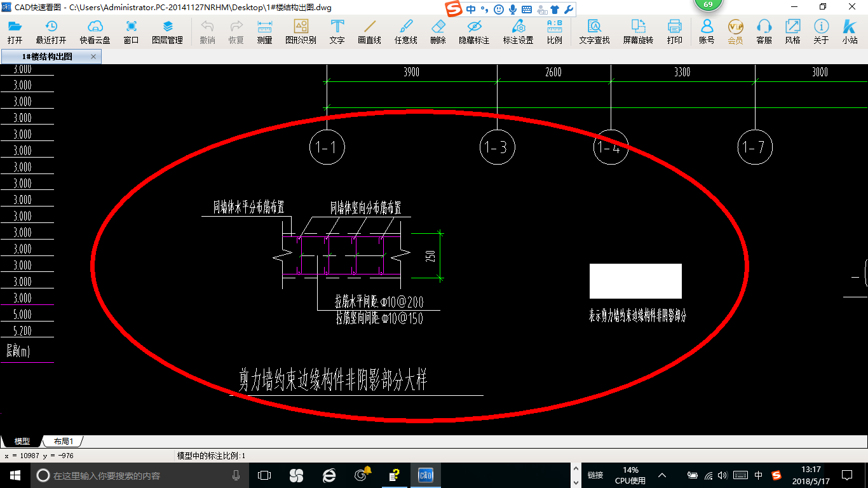Select the 窗口 window tool
868x488 pixels.
pyautogui.click(x=131, y=32)
